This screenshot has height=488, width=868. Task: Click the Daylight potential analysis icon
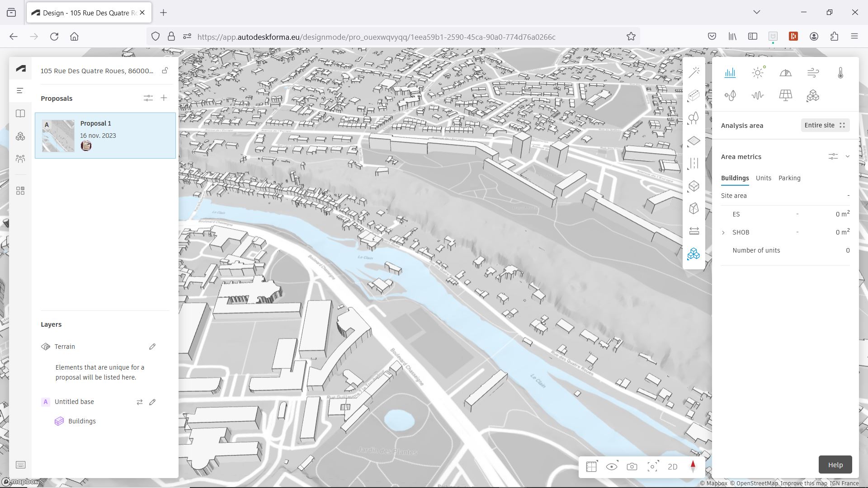(x=785, y=73)
